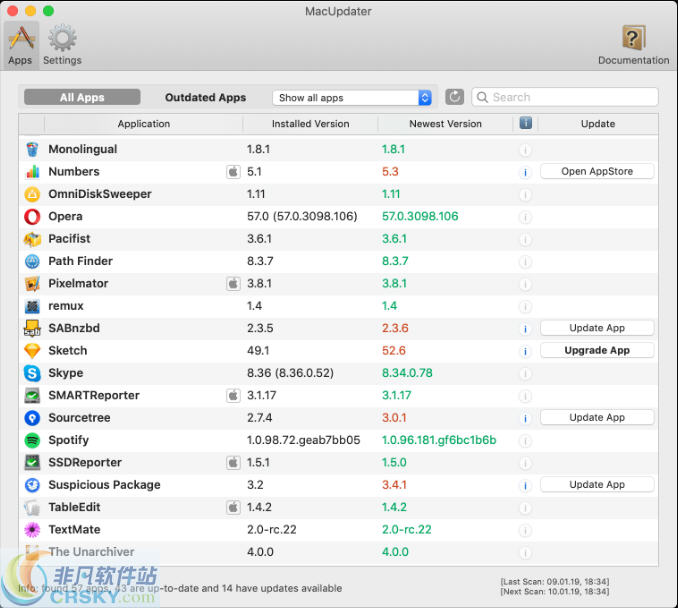678x608 pixels.
Task: Select the OmniDiskSweeper row name
Action: click(100, 194)
